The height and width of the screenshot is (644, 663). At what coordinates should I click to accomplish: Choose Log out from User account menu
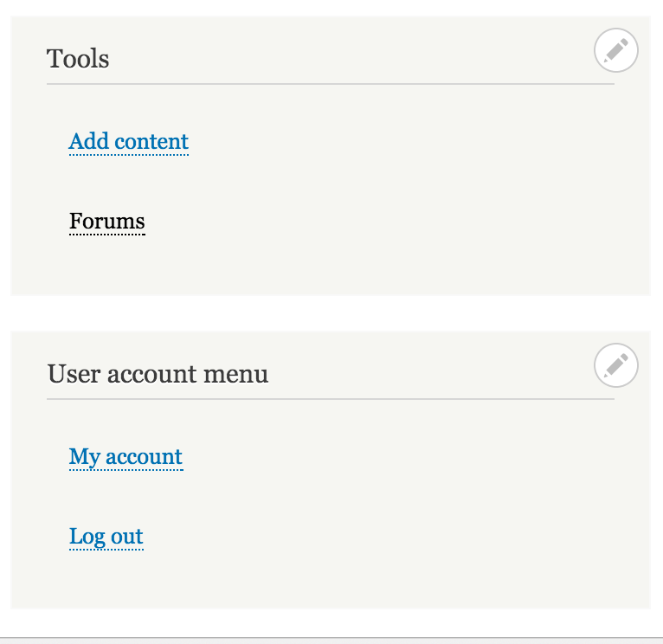[106, 537]
